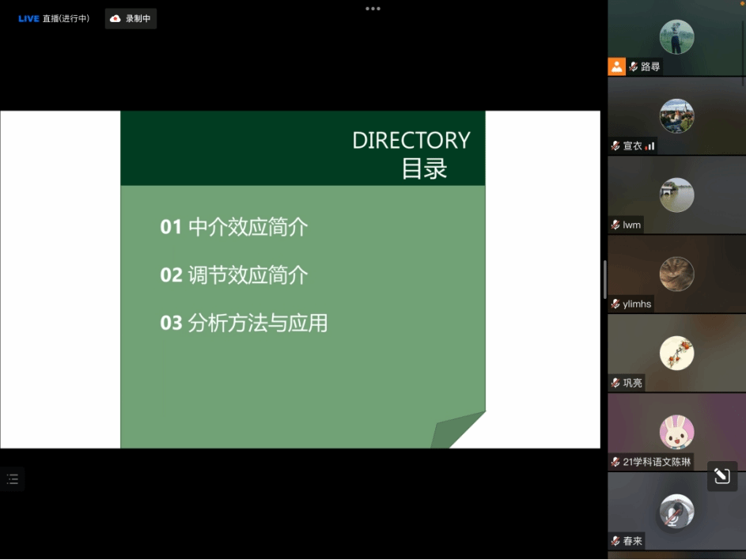Open the list panel icon at bottom left
This screenshot has width=746, height=560.
(13, 479)
